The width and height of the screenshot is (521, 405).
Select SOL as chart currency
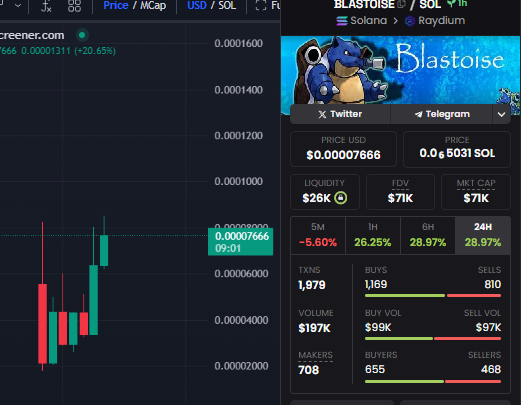[x=227, y=5]
